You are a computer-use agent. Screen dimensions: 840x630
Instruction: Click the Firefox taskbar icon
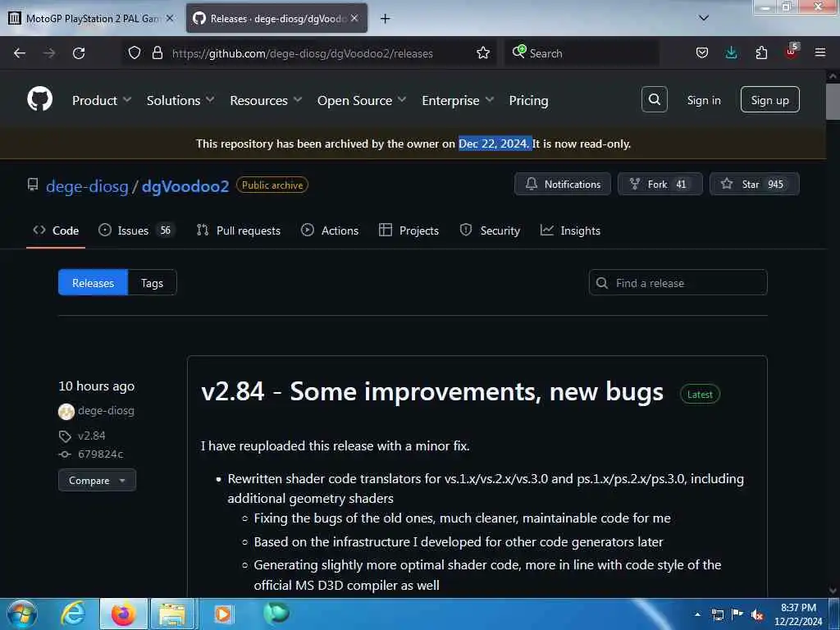(123, 614)
